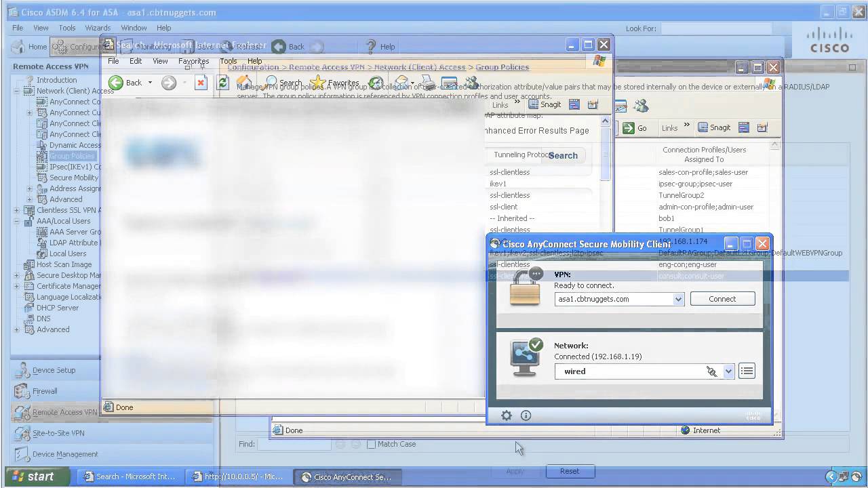Open Favorites menu in Internet Explorer
Image resolution: width=868 pixels, height=488 pixels.
[193, 61]
